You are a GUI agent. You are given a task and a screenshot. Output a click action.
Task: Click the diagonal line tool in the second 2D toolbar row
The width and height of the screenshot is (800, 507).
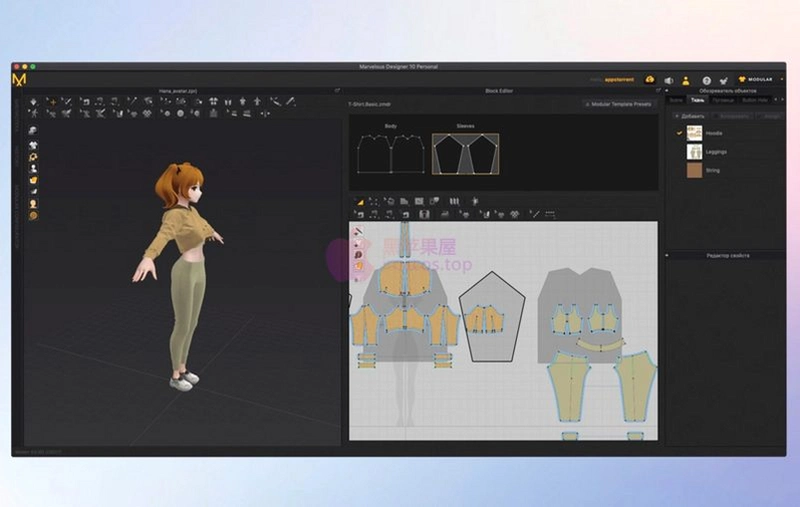pos(534,214)
